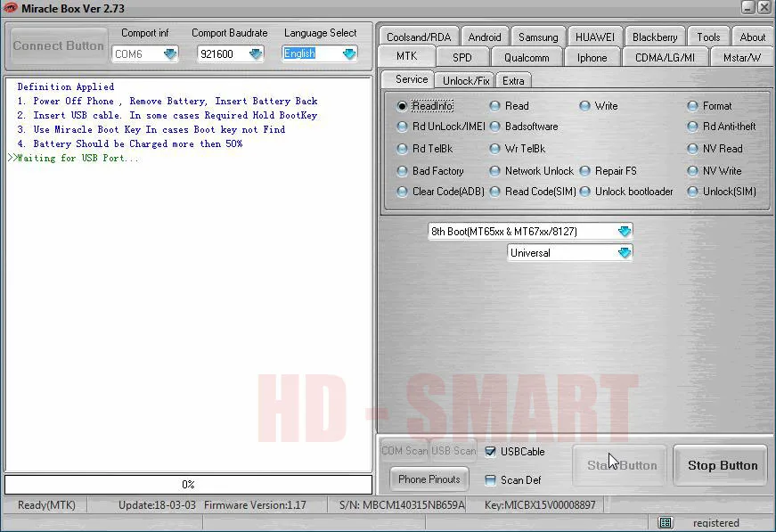This screenshot has height=532, width=776.
Task: Click the Stop Button
Action: [723, 465]
